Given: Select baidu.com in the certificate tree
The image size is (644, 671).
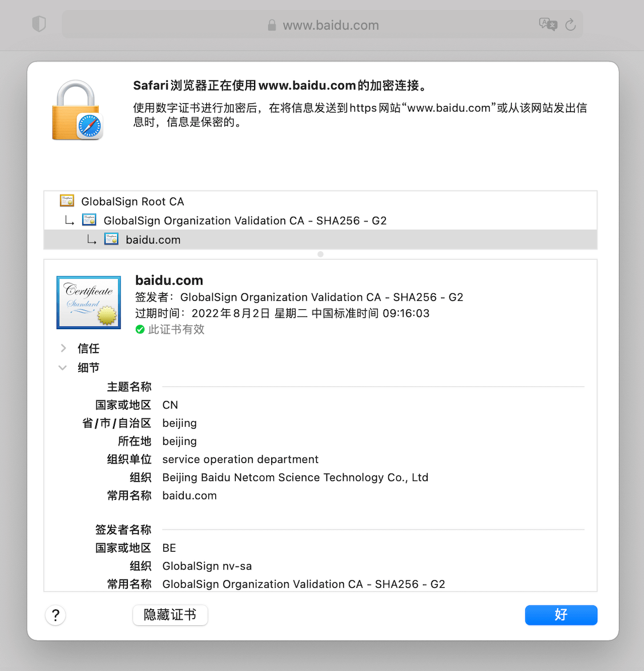Looking at the screenshot, I should coord(153,239).
